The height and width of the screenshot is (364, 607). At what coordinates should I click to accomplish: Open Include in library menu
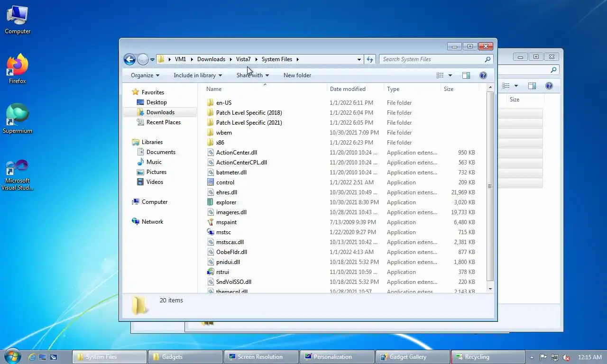(198, 75)
